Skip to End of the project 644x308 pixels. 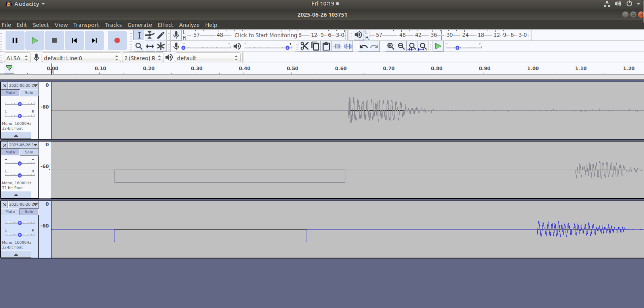(x=94, y=40)
